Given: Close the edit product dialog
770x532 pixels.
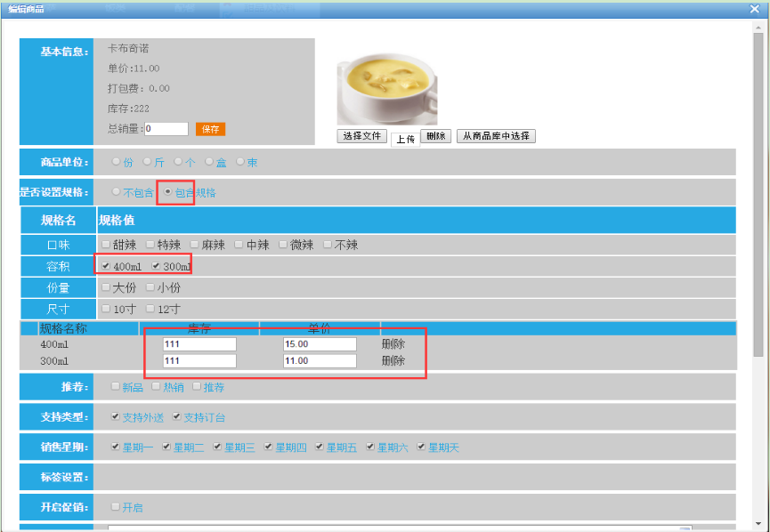Looking at the screenshot, I should tap(755, 8).
